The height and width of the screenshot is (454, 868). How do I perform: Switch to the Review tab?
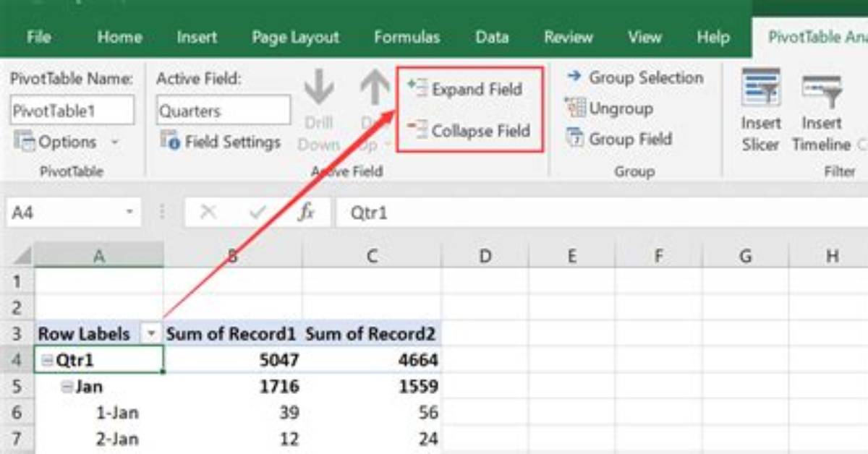click(569, 37)
